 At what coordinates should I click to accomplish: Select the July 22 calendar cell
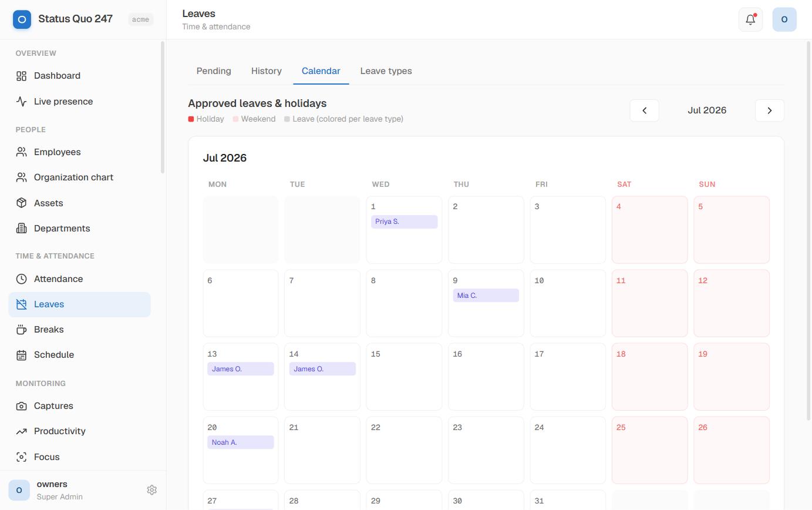[x=404, y=450]
